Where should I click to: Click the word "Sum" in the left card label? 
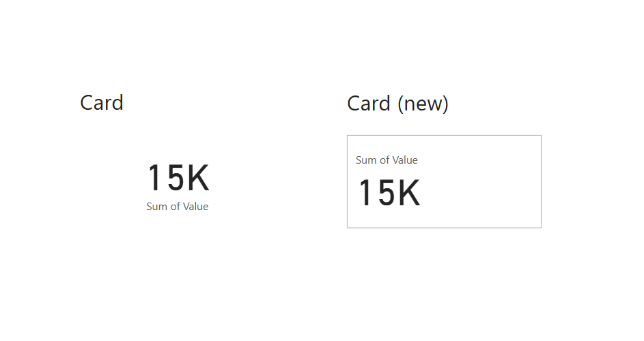[x=156, y=207]
